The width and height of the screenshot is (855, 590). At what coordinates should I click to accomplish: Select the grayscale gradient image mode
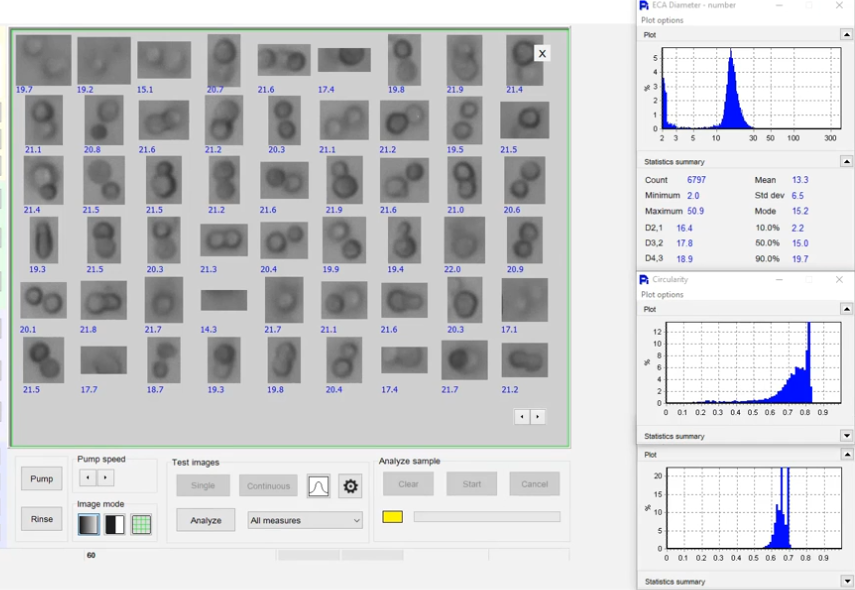click(x=88, y=524)
